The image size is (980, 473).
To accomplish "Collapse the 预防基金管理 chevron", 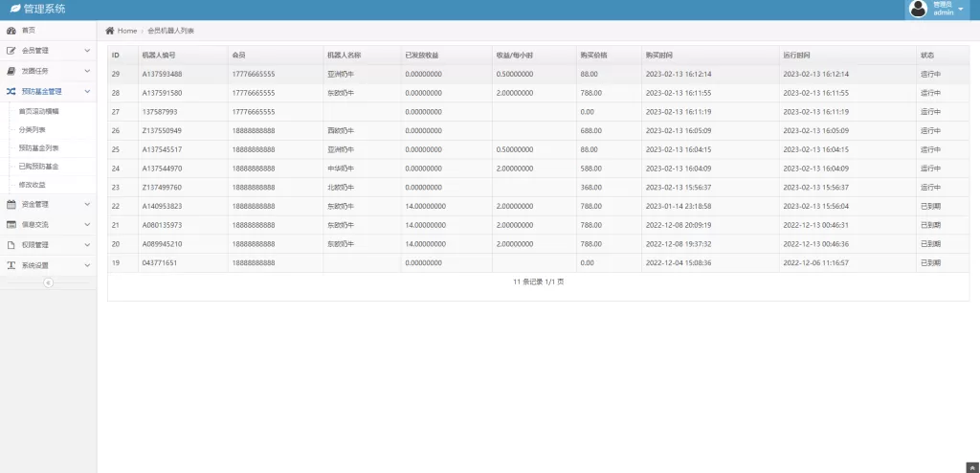I will point(87,91).
